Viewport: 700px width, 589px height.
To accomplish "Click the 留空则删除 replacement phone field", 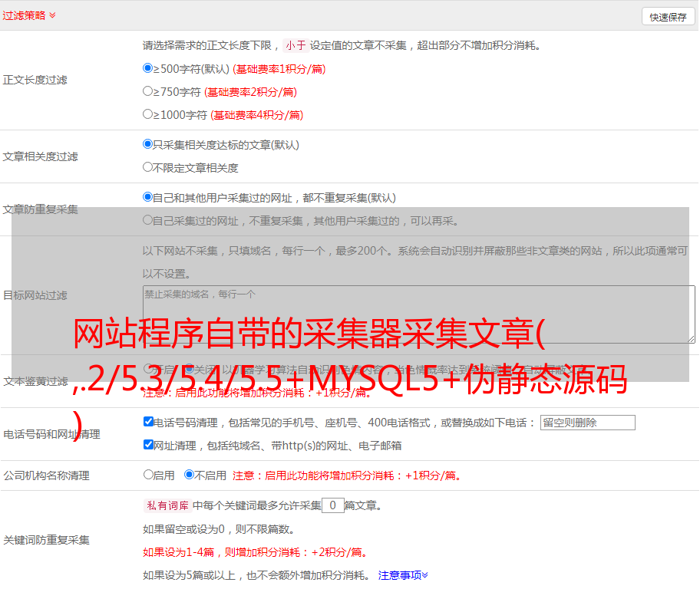I will click(587, 423).
